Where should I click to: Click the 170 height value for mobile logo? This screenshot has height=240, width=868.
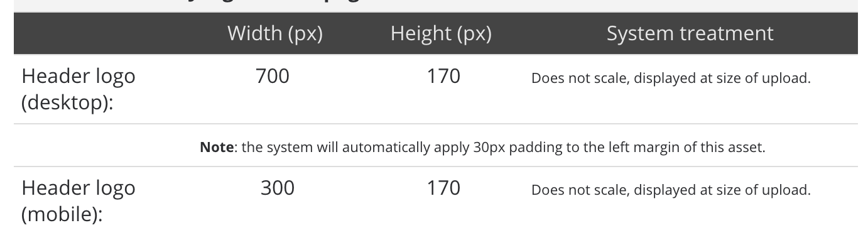coord(443,188)
